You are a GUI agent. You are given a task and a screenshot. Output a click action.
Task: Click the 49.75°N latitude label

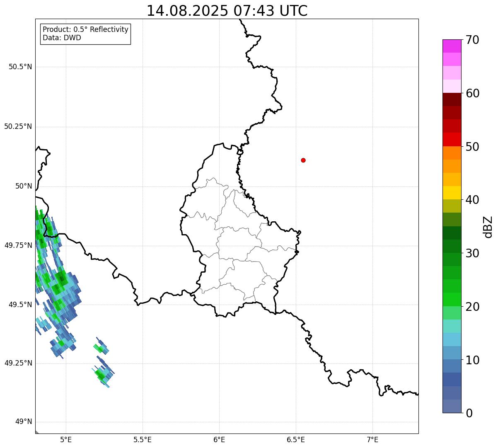[x=18, y=245]
